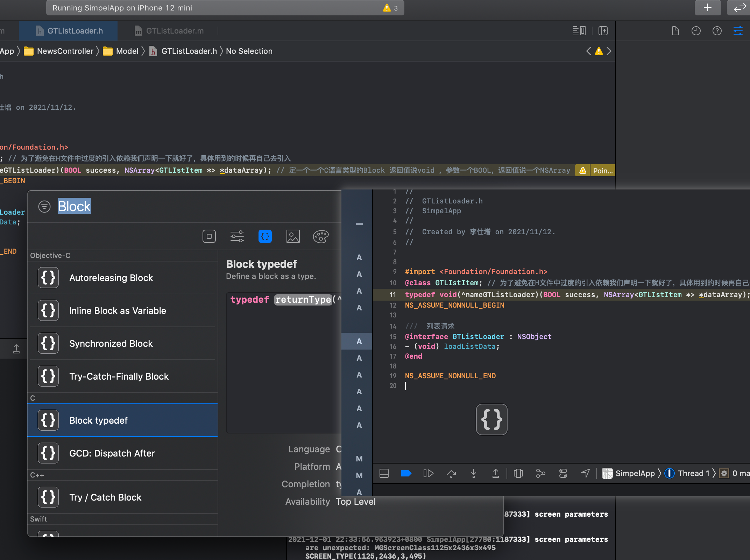Select the Autoreleasing Block snippet

pyautogui.click(x=111, y=278)
